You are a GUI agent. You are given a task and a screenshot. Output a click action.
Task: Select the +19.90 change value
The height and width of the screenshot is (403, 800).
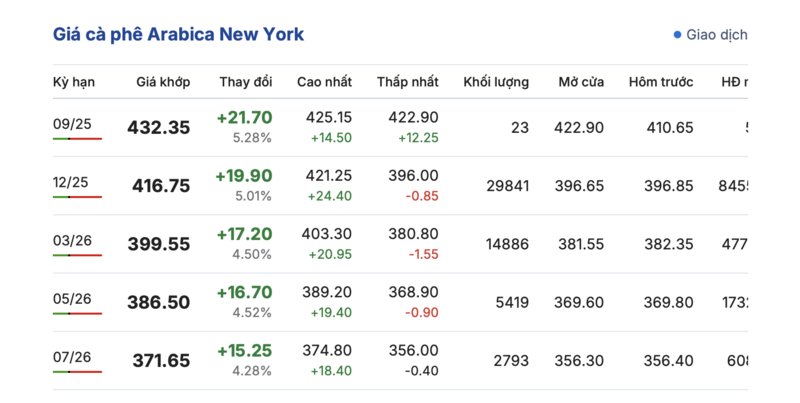pyautogui.click(x=243, y=176)
